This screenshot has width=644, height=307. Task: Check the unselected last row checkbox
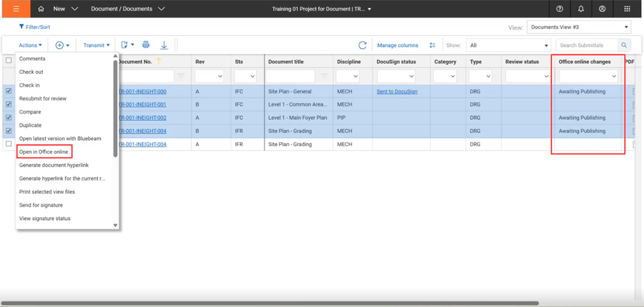[x=9, y=144]
